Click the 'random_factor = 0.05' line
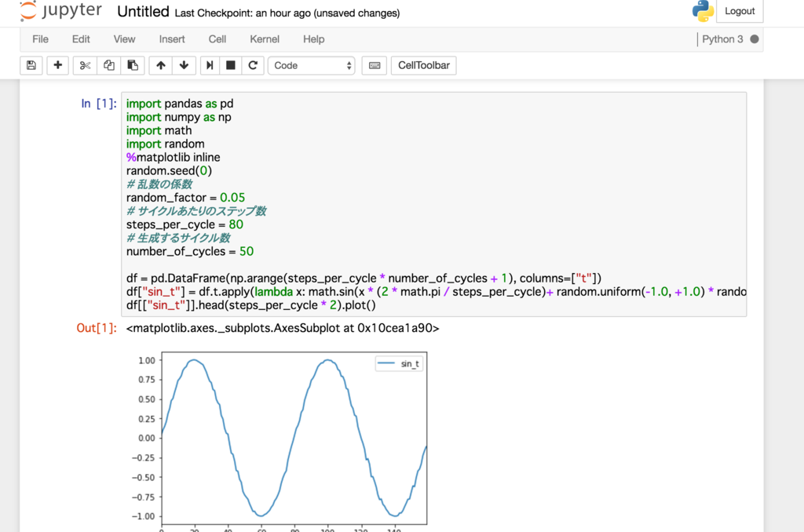 [185, 197]
